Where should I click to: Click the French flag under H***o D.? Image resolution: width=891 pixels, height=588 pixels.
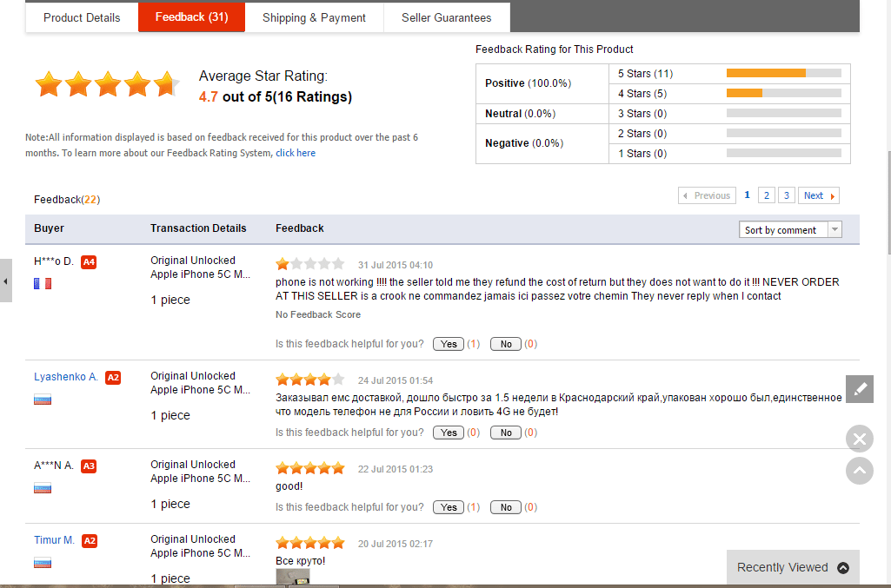click(43, 283)
